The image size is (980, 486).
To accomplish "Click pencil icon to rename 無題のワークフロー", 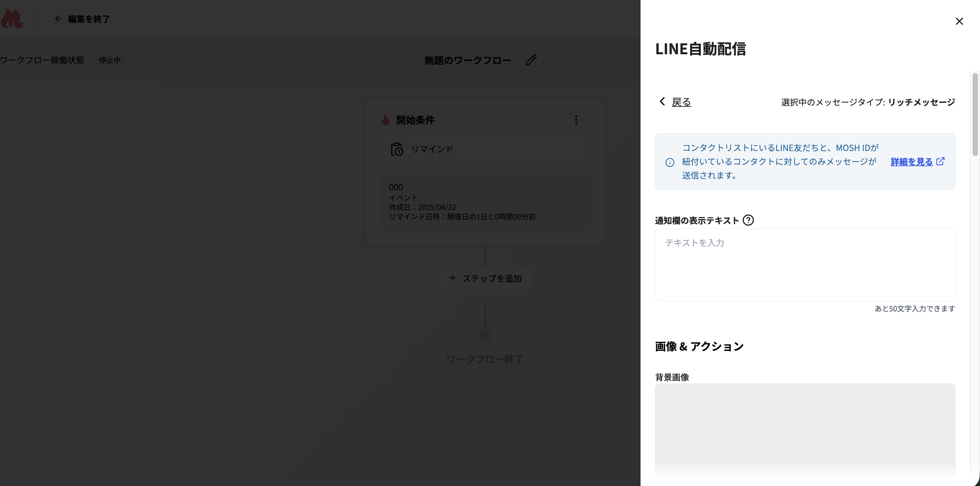I will (531, 60).
